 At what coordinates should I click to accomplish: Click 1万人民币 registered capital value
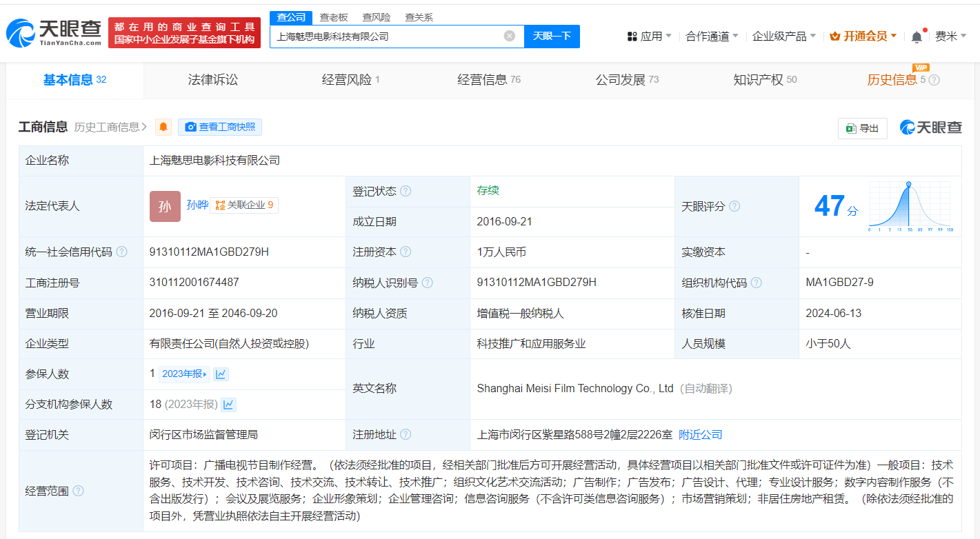coord(501,252)
